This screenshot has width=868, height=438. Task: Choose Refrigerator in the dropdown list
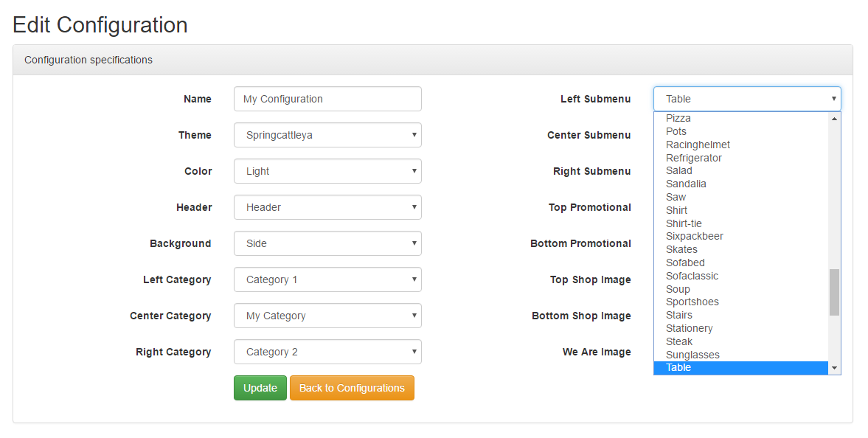[x=740, y=158]
